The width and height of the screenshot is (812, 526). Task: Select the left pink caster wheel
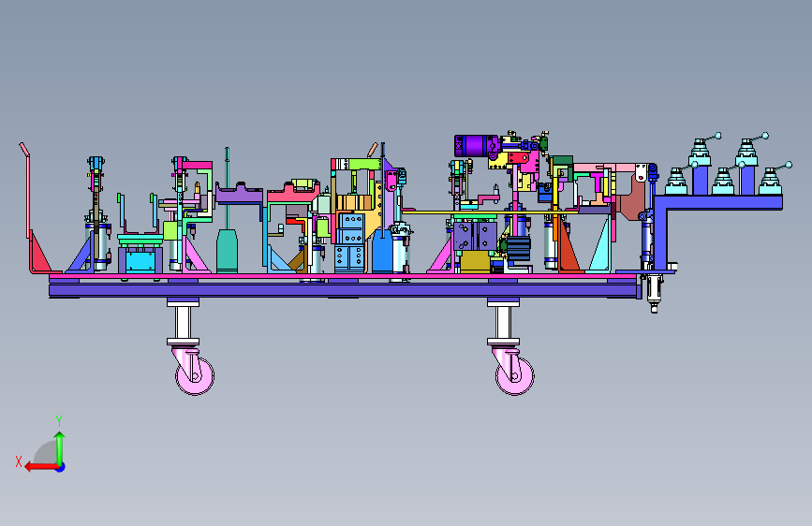[x=195, y=375]
